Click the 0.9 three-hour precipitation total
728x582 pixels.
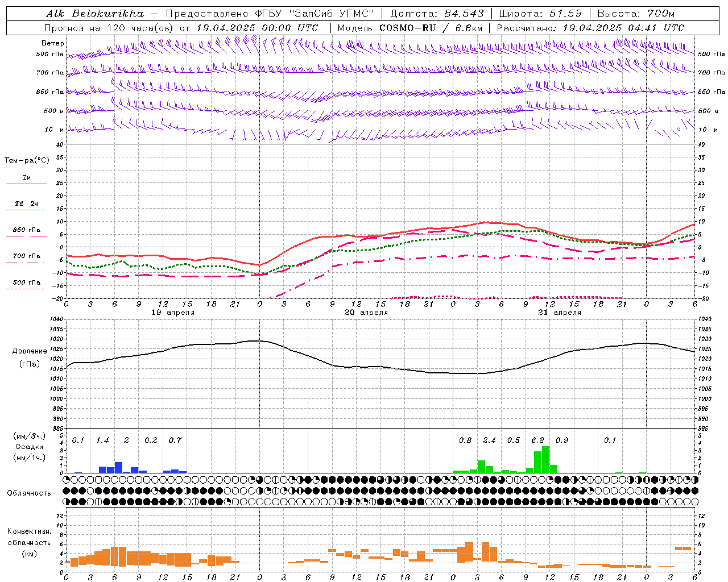click(562, 440)
